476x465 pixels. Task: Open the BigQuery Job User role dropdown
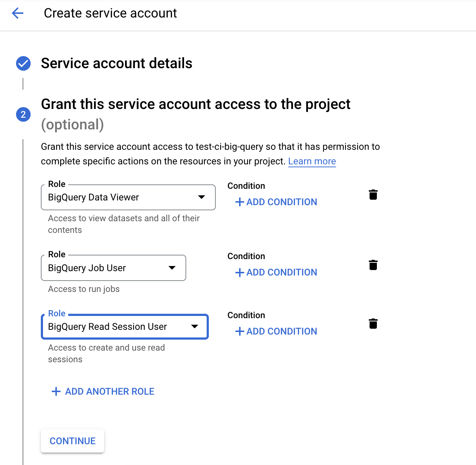tap(113, 268)
